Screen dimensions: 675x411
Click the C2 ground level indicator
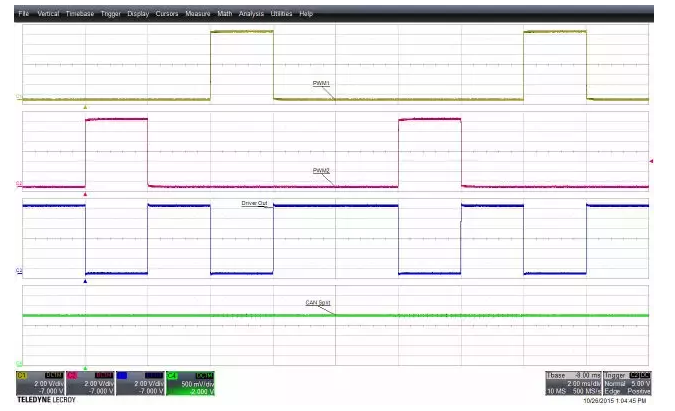(x=19, y=184)
